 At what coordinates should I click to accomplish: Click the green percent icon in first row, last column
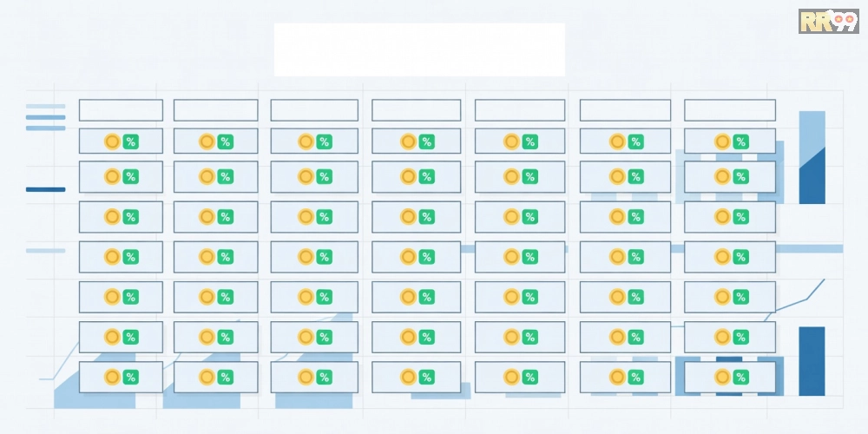pyautogui.click(x=740, y=141)
